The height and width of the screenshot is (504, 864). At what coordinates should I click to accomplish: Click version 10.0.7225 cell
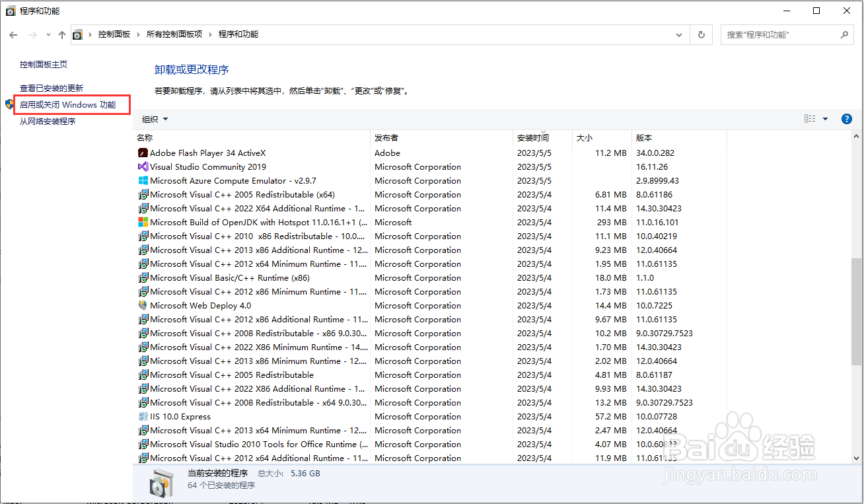pyautogui.click(x=654, y=305)
